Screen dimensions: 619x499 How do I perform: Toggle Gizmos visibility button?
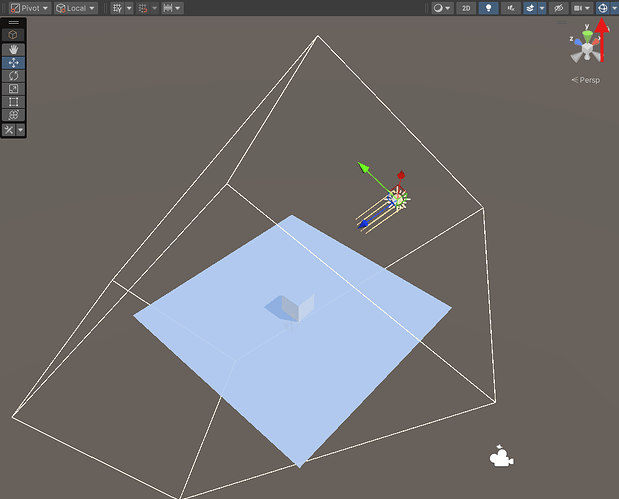(x=602, y=8)
